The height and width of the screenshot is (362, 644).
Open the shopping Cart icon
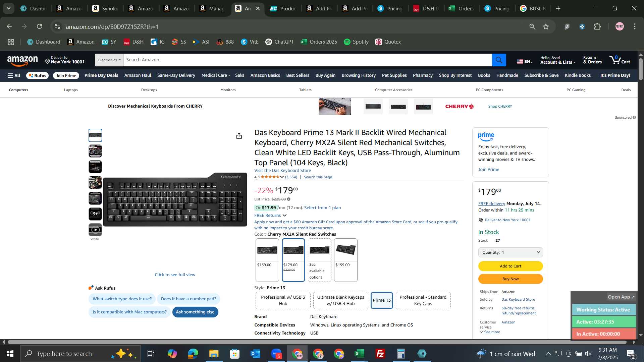(x=620, y=60)
